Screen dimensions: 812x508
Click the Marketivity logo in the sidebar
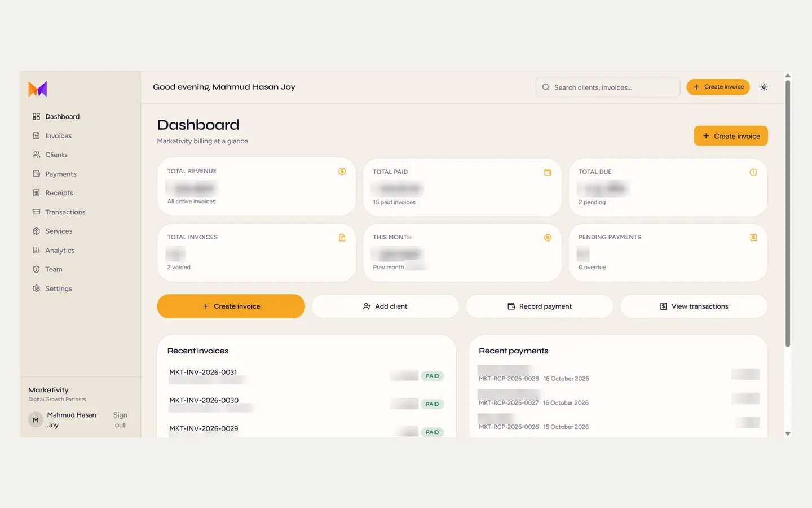coord(38,89)
